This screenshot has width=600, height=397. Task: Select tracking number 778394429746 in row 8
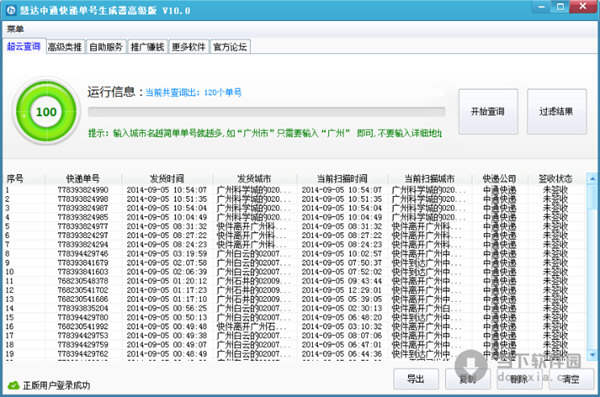[83, 254]
